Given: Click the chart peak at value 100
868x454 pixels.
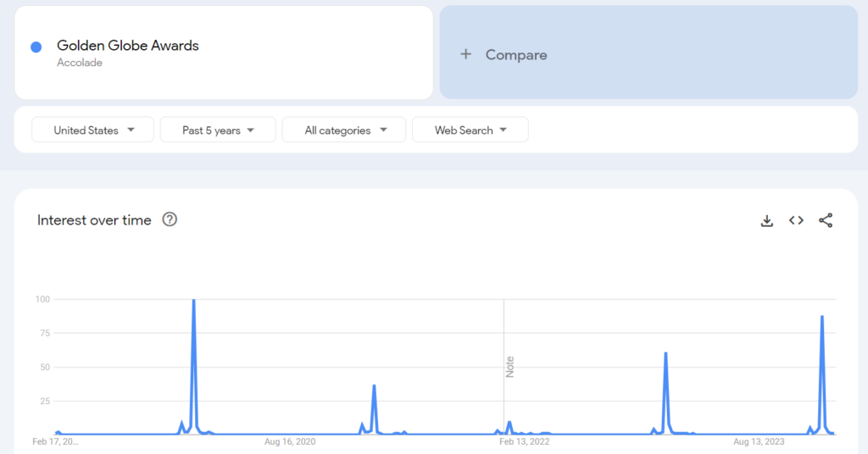Looking at the screenshot, I should coord(194,301).
